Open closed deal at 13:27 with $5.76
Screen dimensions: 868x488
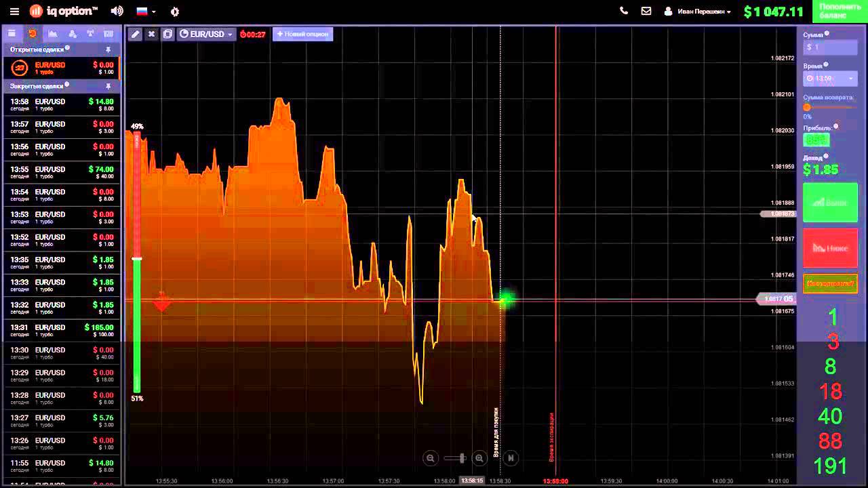(62, 421)
